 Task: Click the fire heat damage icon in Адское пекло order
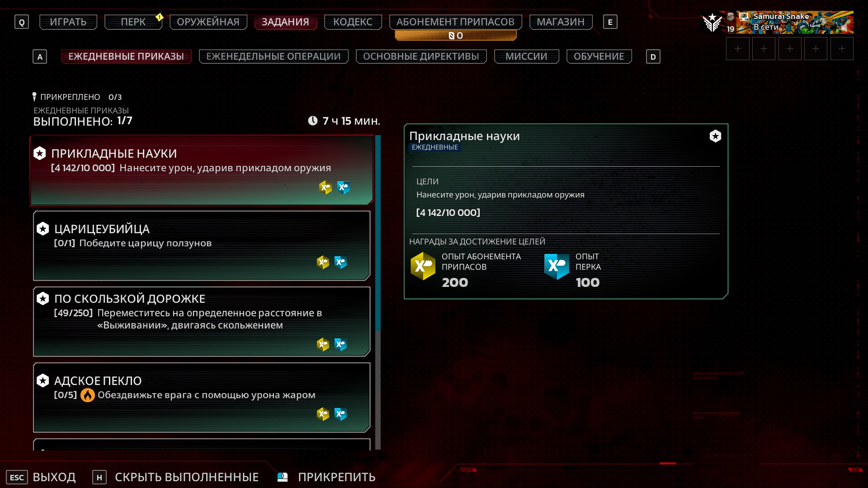tap(87, 395)
